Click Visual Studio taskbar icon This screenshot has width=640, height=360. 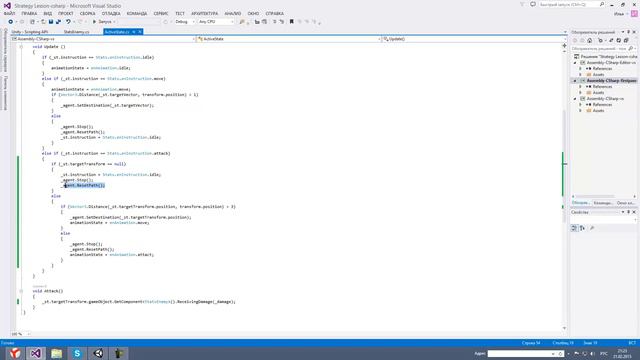tap(36, 353)
